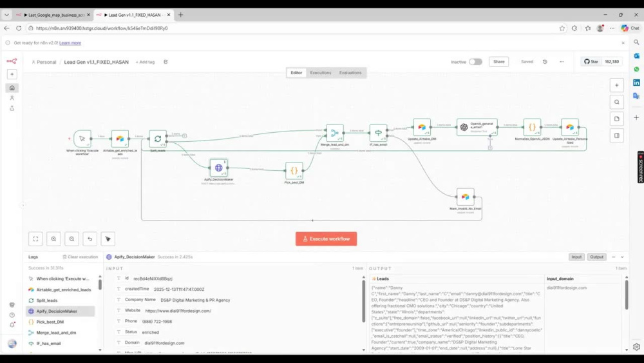Select the IF_has_email node
The height and width of the screenshot is (363, 644).
(x=378, y=133)
